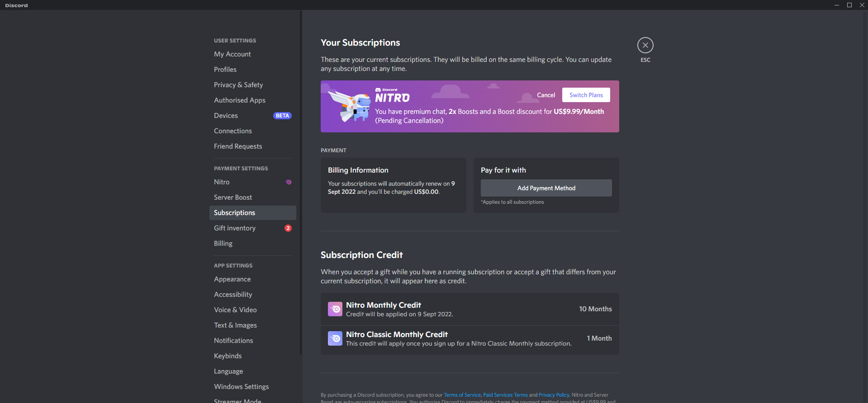Open the Profiles settings page
The image size is (868, 403).
252,70
